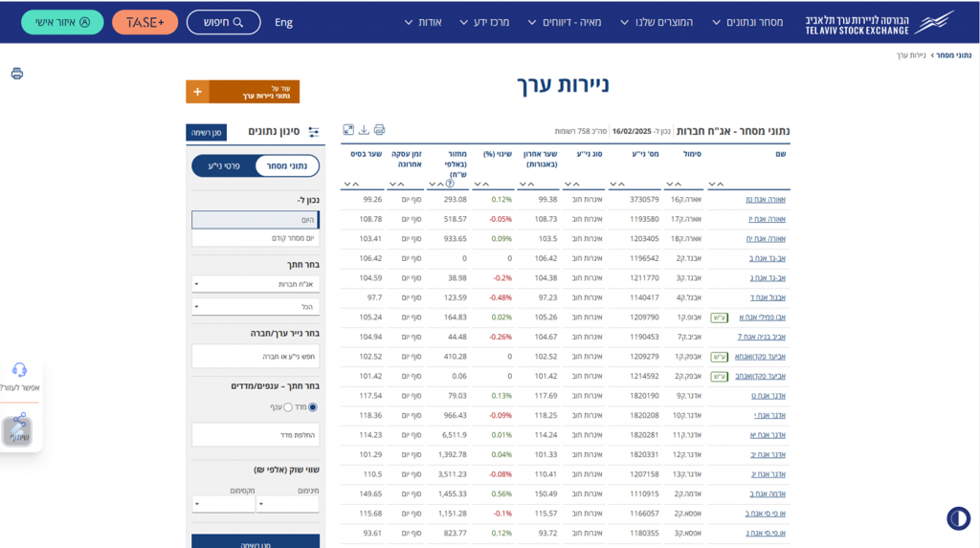
Task: Click the filter sliders icon beside סינון נתונים
Action: 314,132
